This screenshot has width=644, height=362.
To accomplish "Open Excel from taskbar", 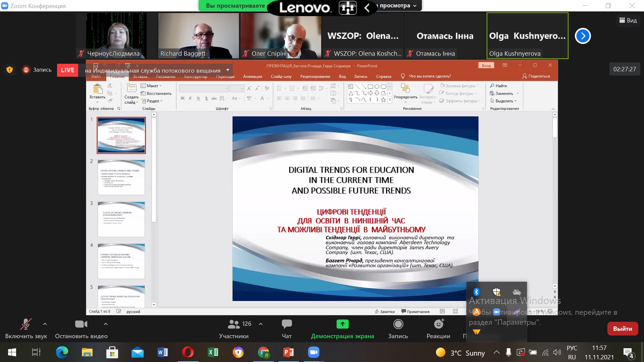I will click(x=213, y=352).
